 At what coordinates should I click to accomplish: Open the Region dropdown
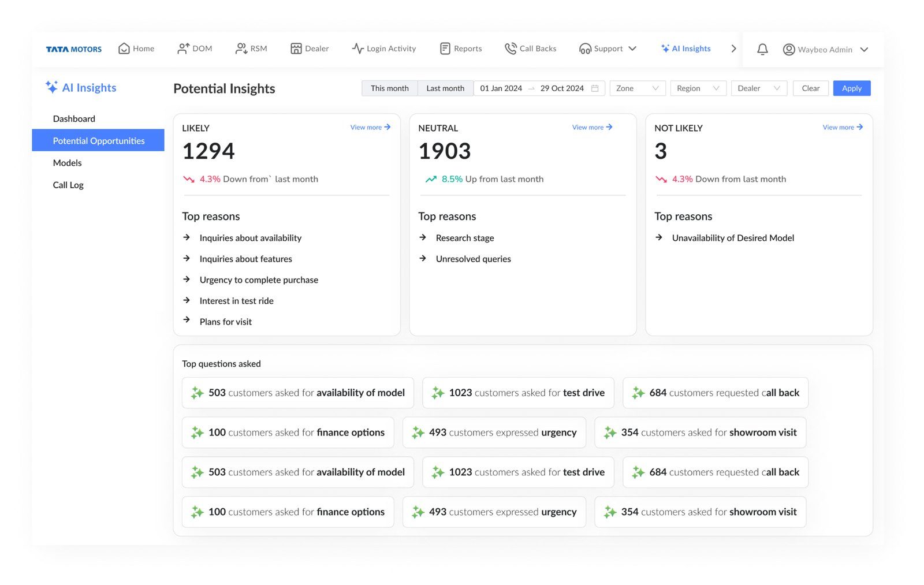[698, 88]
